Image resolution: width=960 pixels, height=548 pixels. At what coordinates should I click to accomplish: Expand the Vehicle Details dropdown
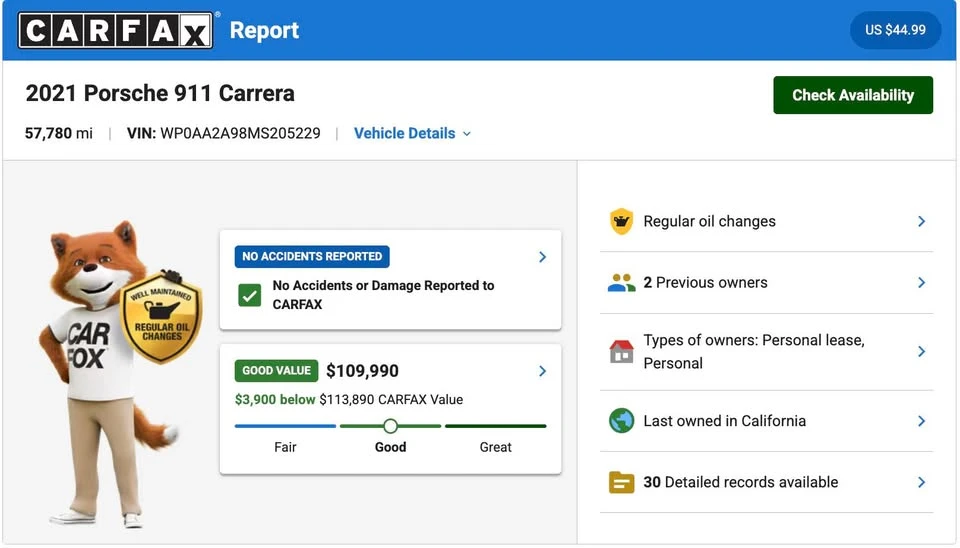[413, 133]
